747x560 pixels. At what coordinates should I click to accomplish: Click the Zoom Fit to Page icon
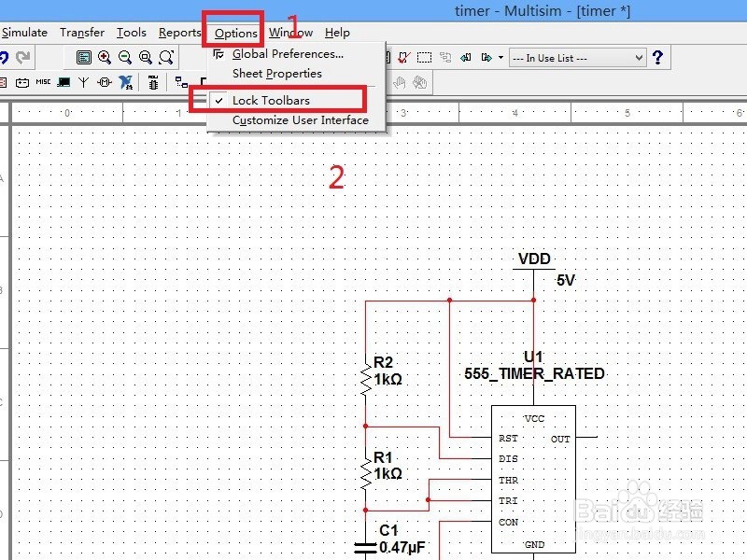tap(166, 58)
